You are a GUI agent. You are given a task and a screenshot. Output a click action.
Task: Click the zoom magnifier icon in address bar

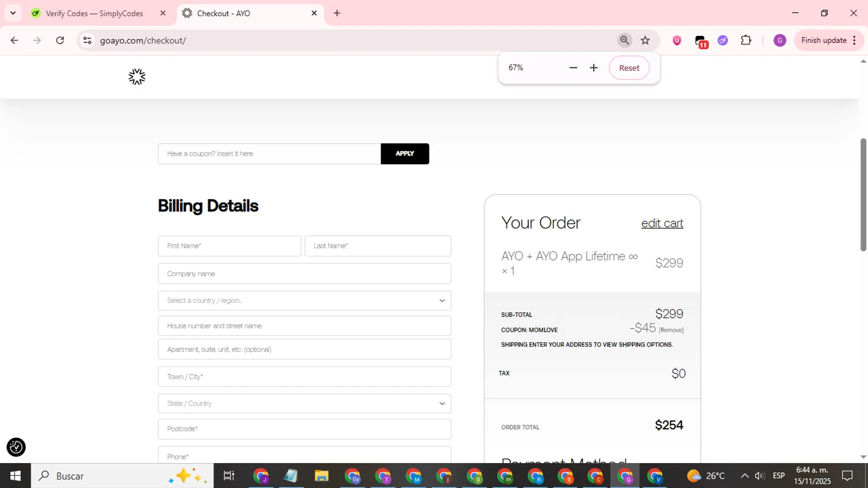(624, 40)
